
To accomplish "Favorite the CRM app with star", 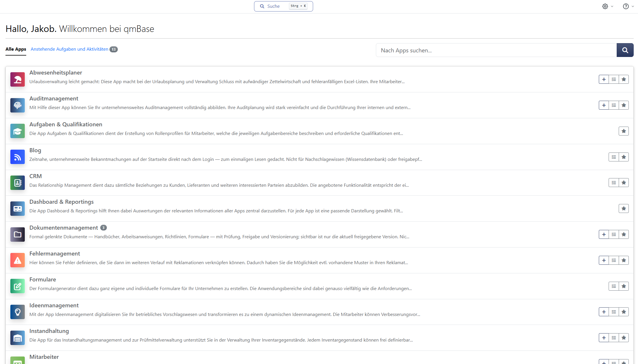I will (624, 183).
